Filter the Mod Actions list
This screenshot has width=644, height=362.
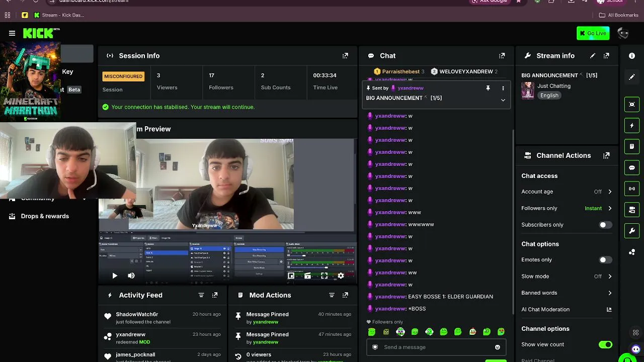[x=332, y=295]
